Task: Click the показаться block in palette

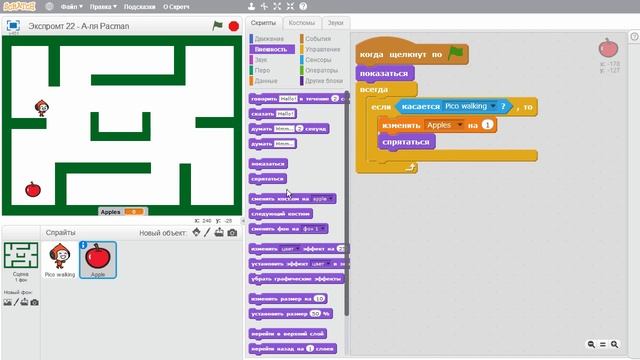Action: (268, 164)
